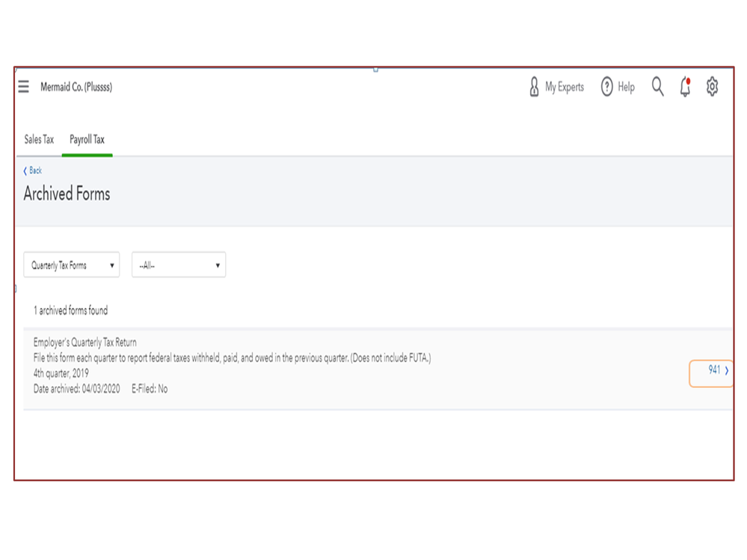747x560 pixels.
Task: Click the chevron arrow beside 941
Action: (727, 371)
